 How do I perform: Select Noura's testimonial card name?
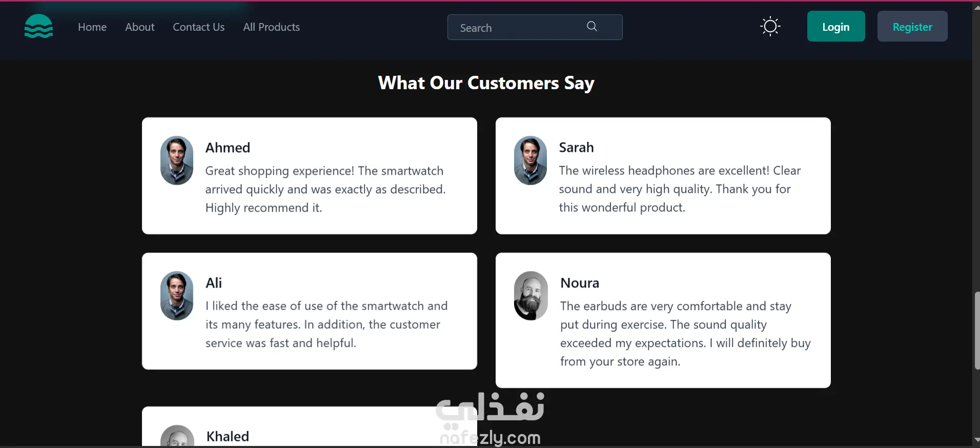(x=579, y=283)
